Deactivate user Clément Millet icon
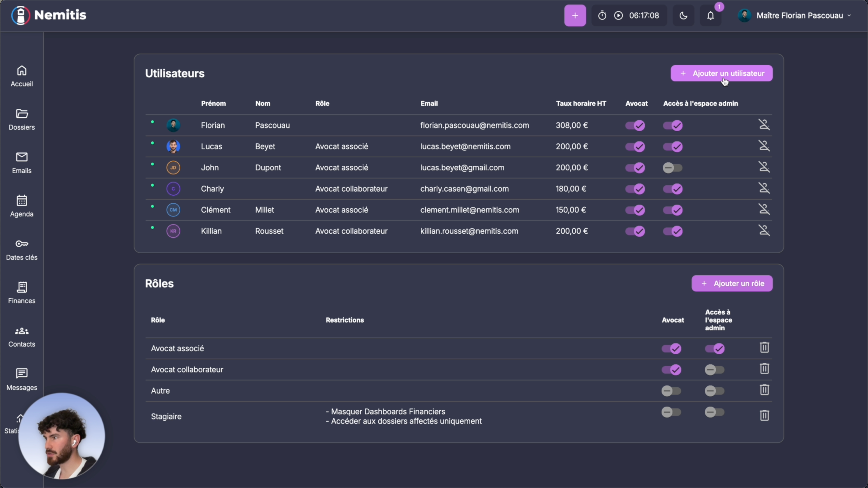This screenshot has height=488, width=868. 764,209
